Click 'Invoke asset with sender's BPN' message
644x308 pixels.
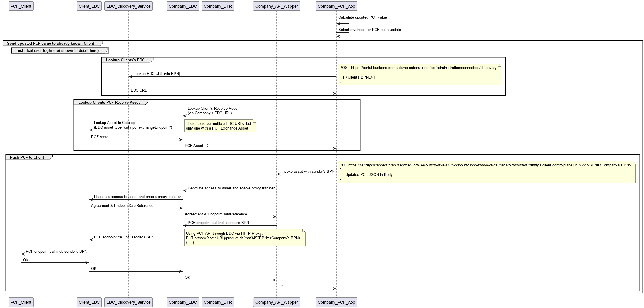coord(308,172)
